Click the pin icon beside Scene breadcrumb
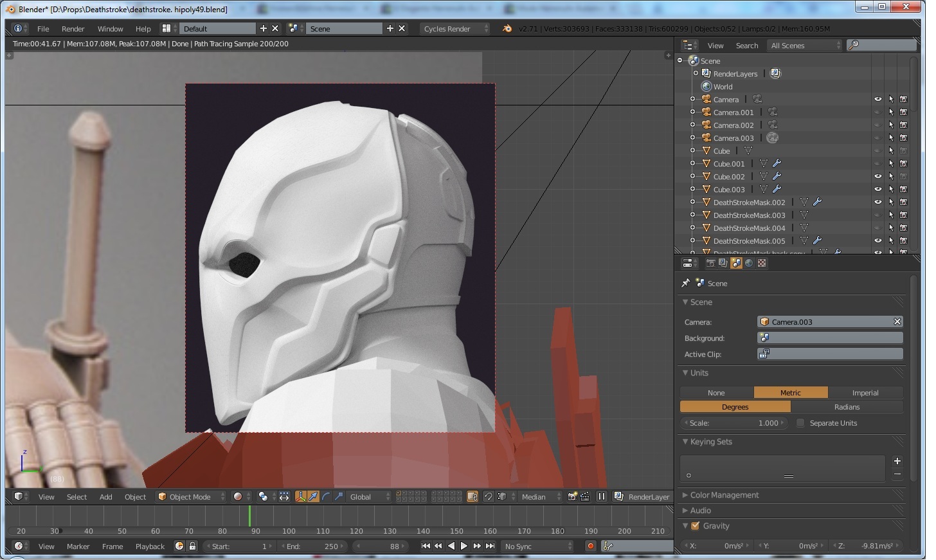 tap(685, 283)
